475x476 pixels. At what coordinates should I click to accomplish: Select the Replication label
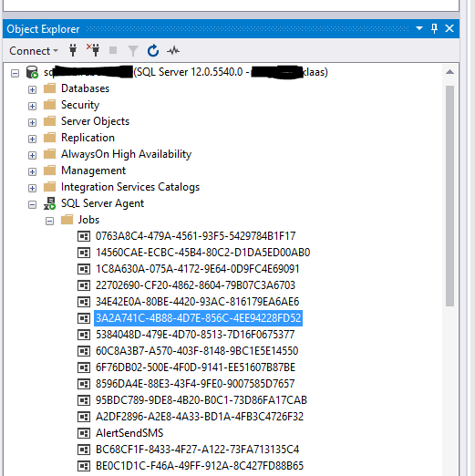tap(88, 138)
